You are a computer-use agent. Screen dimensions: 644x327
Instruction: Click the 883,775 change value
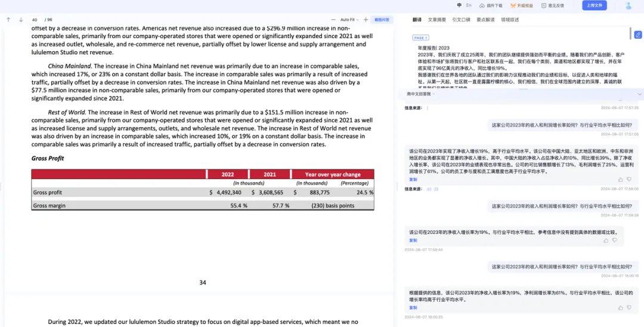320,192
